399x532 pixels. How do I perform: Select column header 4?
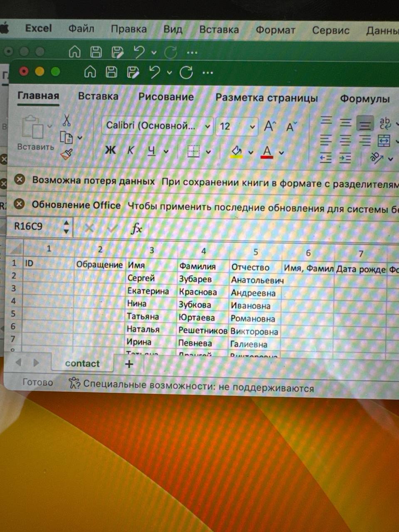coord(204,251)
